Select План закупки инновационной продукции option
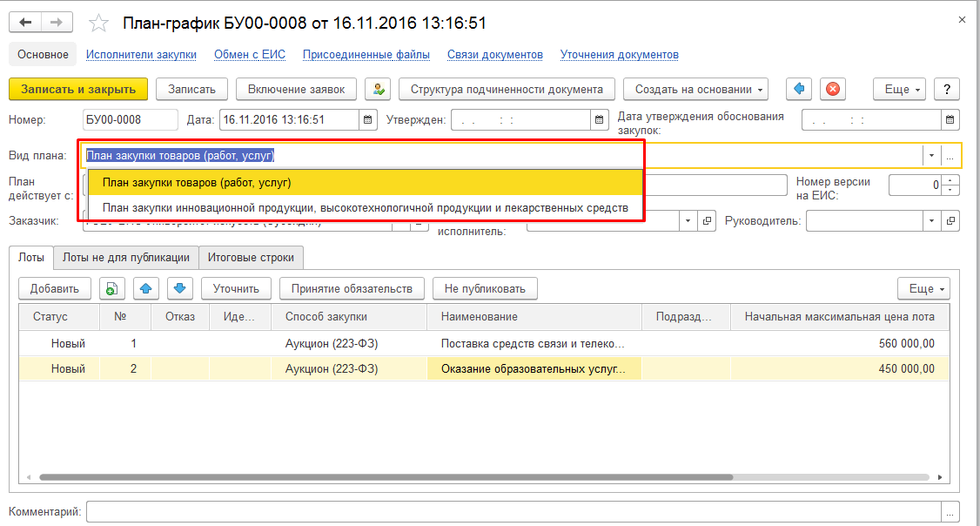Viewport: 980px width, 526px height. (366, 207)
